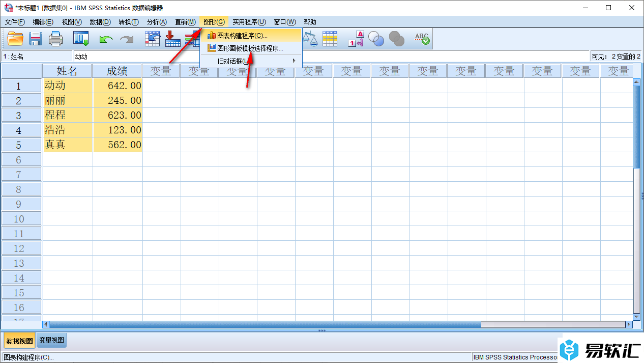Recall recently used dialogs icon

[x=81, y=39]
